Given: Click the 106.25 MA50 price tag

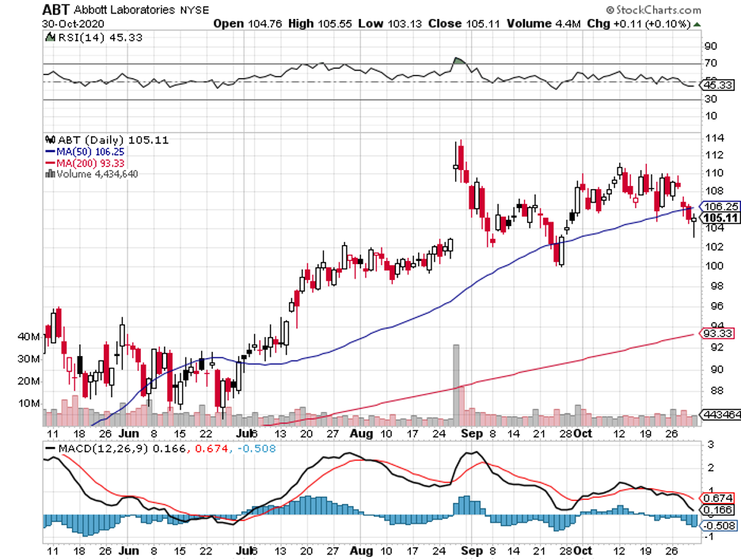Looking at the screenshot, I should pyautogui.click(x=720, y=206).
